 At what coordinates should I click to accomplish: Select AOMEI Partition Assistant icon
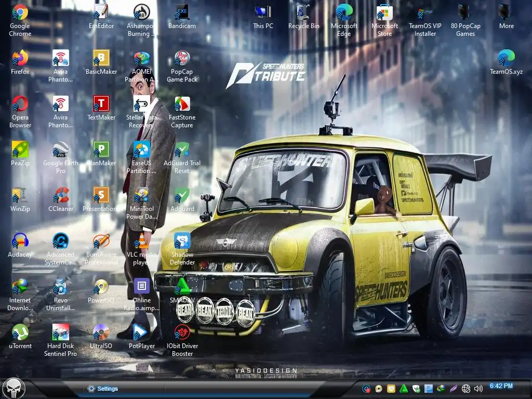141,66
